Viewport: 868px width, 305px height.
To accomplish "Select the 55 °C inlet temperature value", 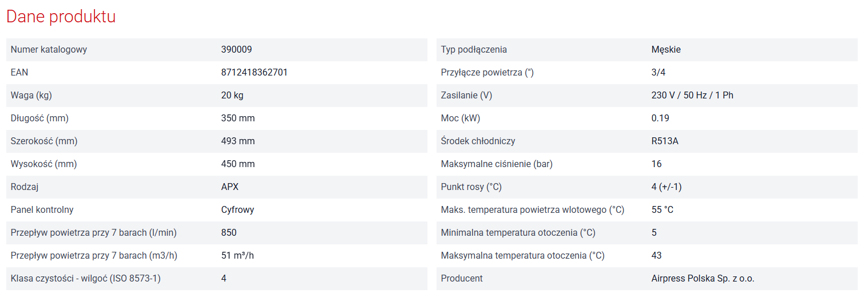I will [662, 210].
